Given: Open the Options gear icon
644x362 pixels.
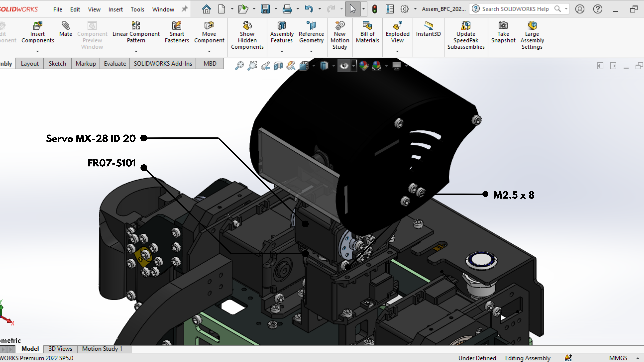Looking at the screenshot, I should coord(405,9).
